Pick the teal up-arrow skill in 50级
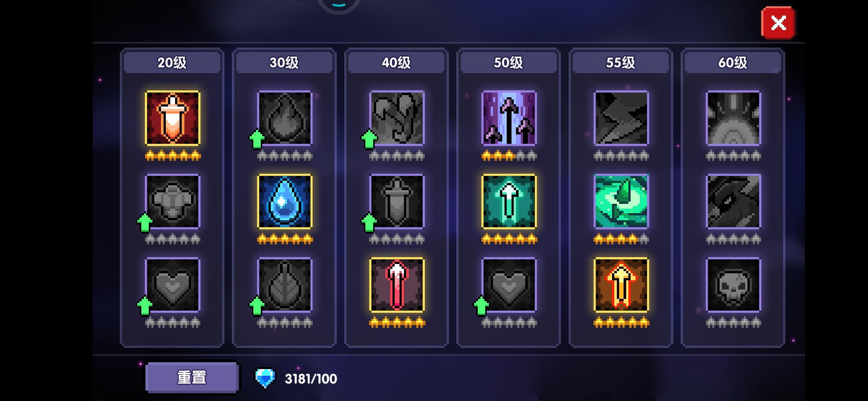Screen dimensions: 868x401 (509, 201)
